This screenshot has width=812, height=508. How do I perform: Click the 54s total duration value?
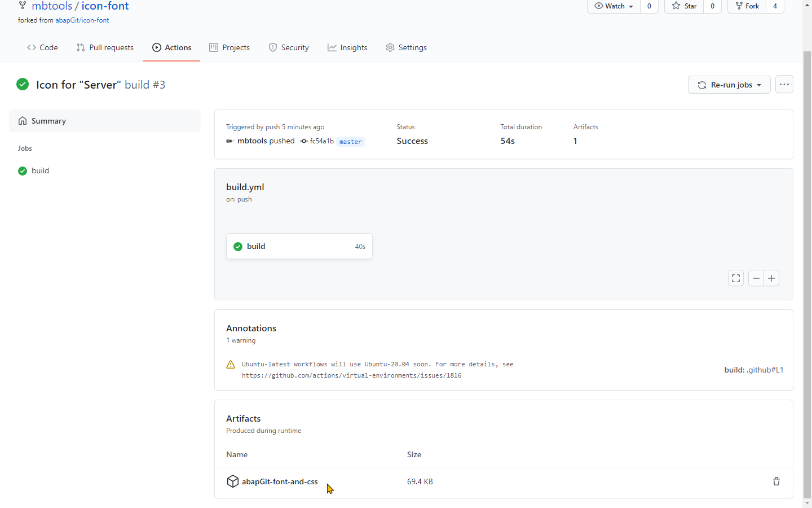(507, 141)
